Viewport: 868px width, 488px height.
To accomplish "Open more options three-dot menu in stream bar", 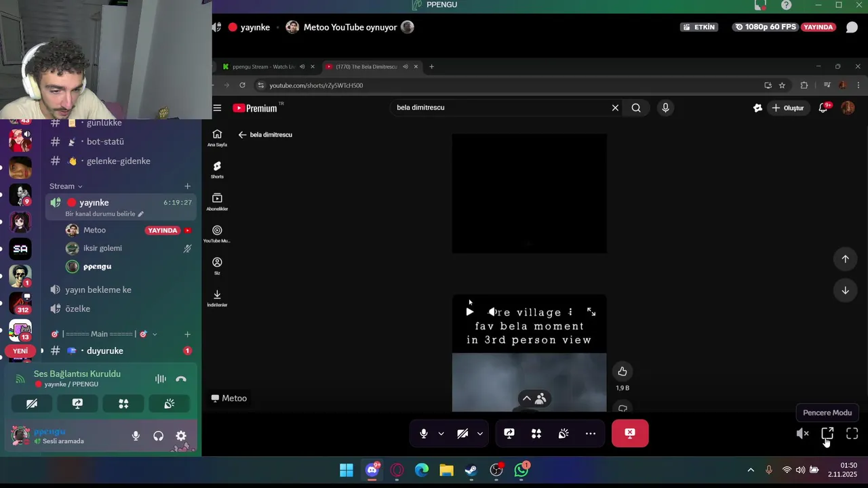I will coord(591,434).
